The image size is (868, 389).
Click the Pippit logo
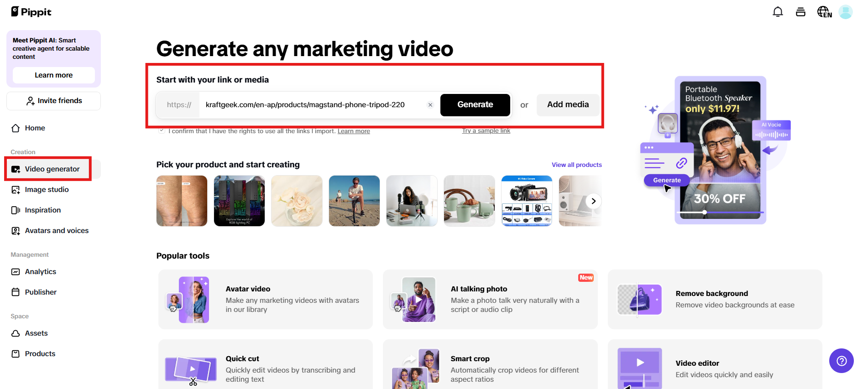click(x=31, y=12)
